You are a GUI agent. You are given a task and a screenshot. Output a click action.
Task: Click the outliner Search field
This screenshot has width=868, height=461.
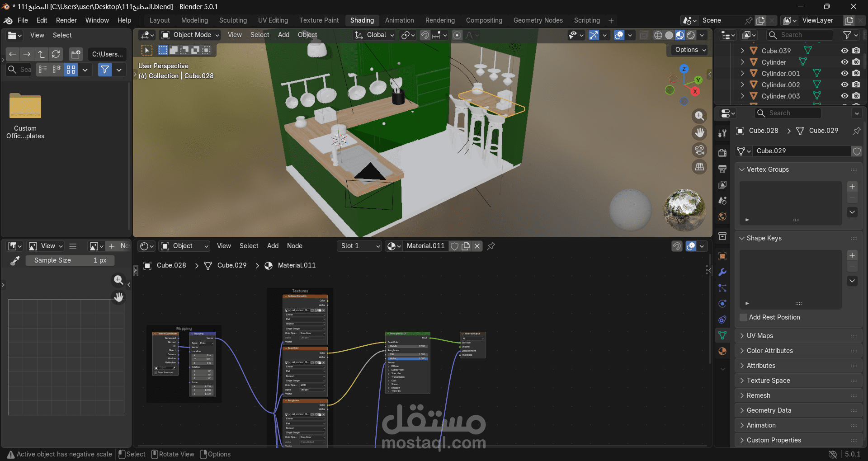799,35
